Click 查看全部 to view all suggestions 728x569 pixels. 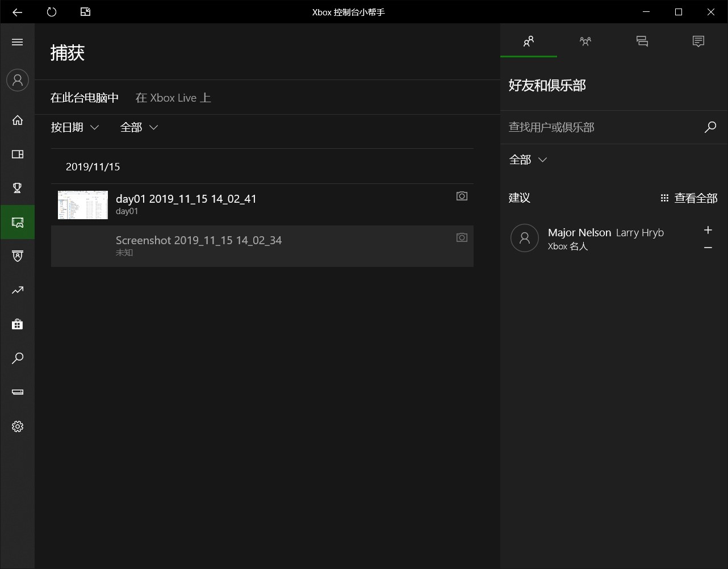[x=689, y=198]
